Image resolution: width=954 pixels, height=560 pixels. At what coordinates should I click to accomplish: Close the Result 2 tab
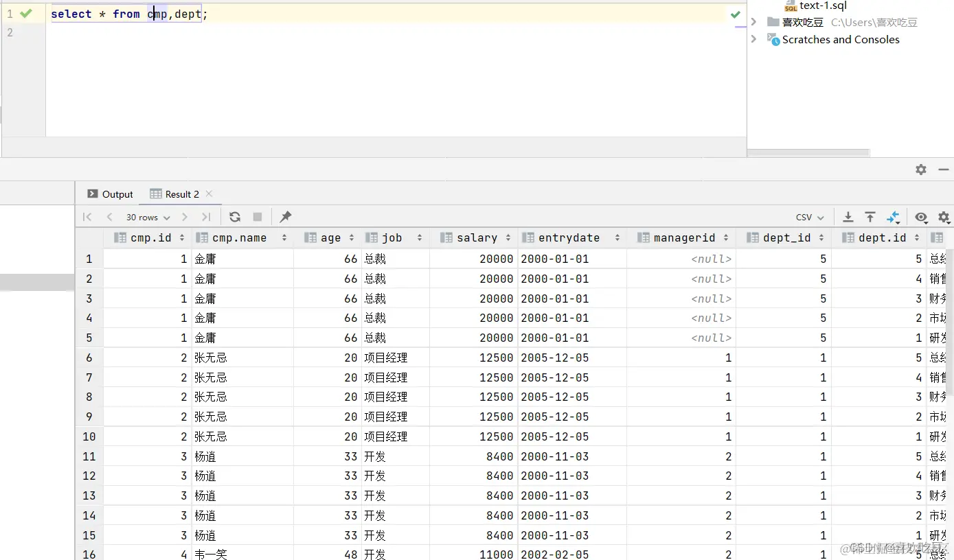pyautogui.click(x=209, y=194)
